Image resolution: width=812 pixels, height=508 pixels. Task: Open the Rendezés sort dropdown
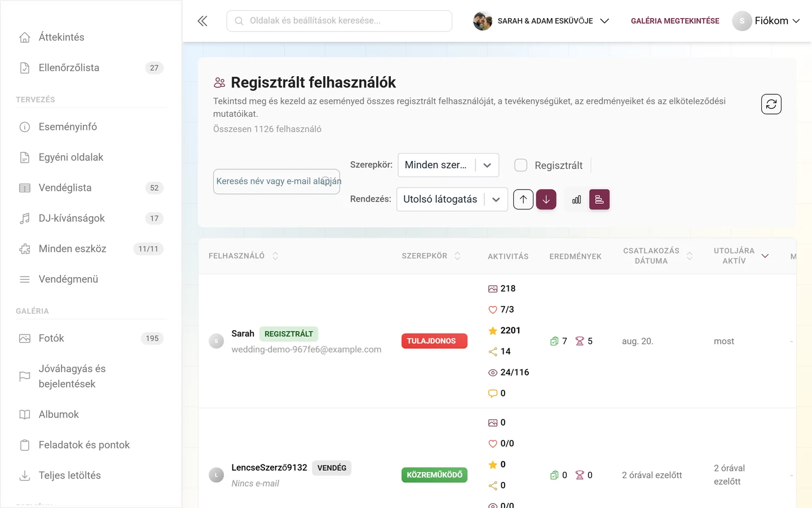452,199
